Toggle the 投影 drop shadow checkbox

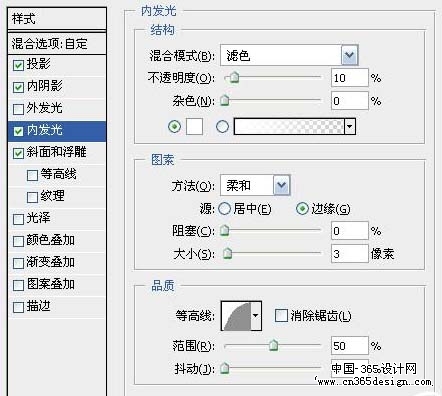(x=18, y=65)
